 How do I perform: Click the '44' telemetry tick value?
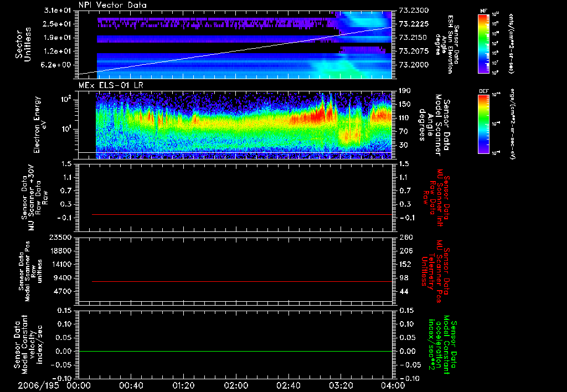click(404, 291)
